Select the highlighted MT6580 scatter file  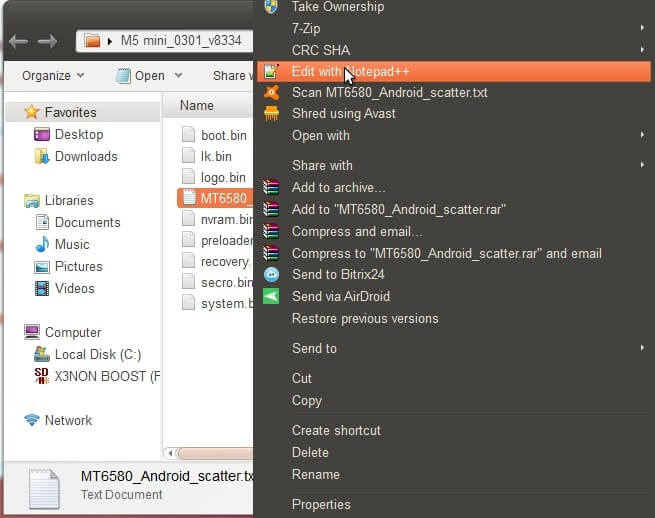[x=215, y=198]
